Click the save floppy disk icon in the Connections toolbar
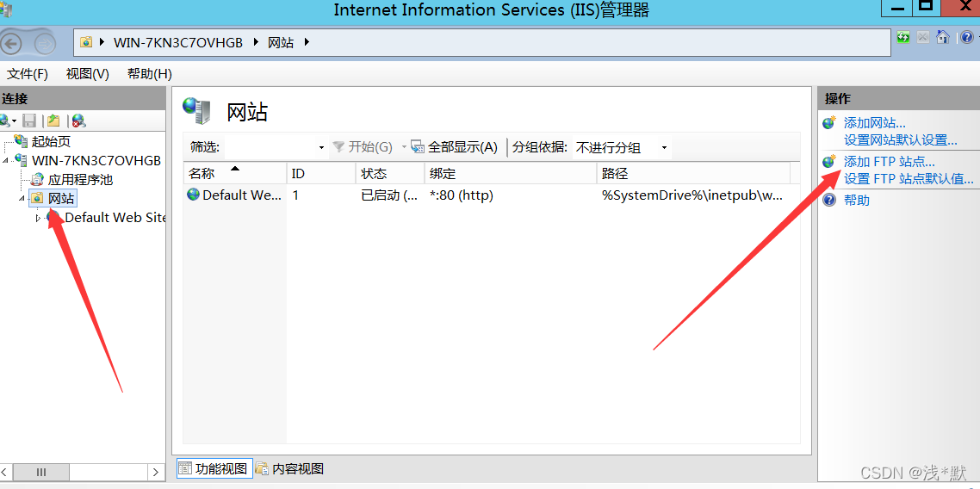This screenshot has width=980, height=489. 29,121
